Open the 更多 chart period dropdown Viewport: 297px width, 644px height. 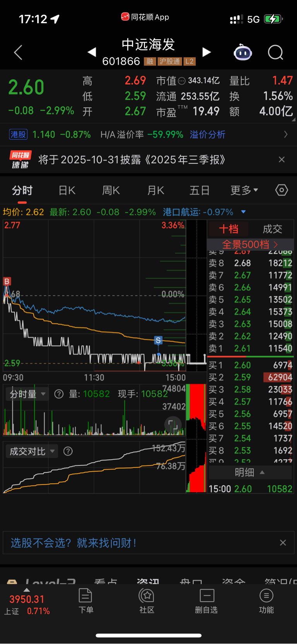coord(244,191)
